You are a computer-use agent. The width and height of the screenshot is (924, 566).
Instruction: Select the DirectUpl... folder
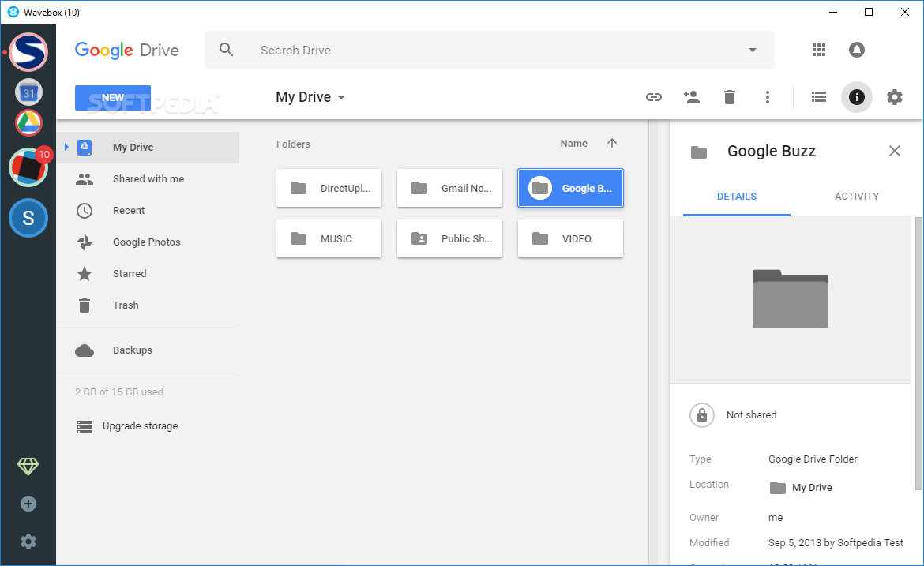click(329, 189)
